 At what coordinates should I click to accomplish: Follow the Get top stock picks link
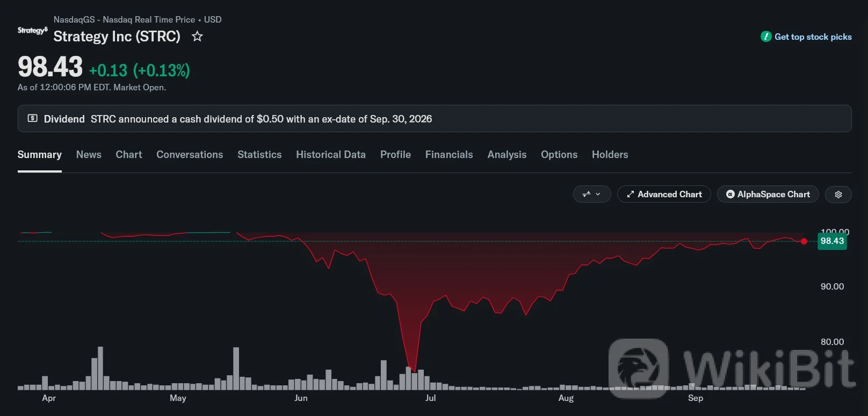click(x=813, y=37)
